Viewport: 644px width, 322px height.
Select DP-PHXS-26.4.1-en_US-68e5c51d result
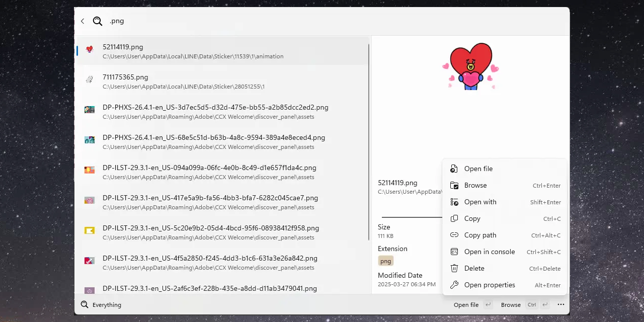click(222, 141)
